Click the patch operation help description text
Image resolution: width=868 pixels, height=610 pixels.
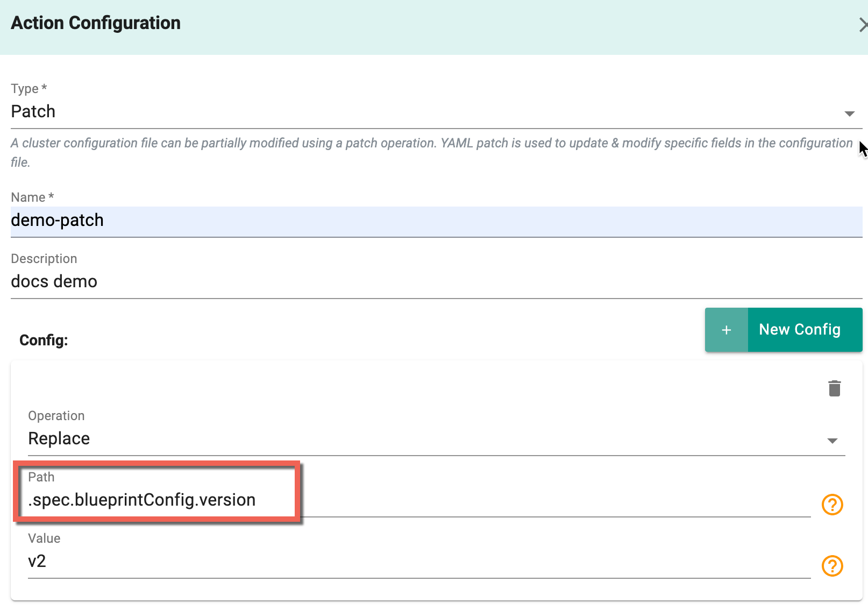pos(432,152)
